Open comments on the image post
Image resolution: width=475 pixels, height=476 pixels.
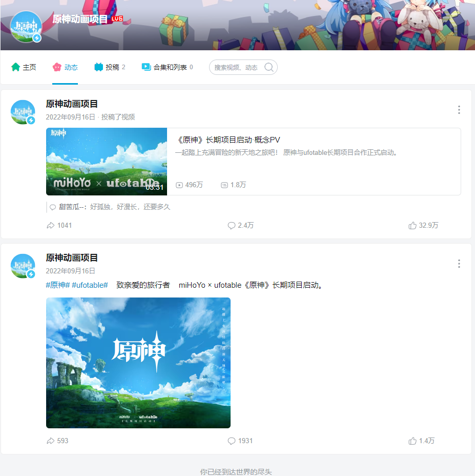click(x=240, y=441)
